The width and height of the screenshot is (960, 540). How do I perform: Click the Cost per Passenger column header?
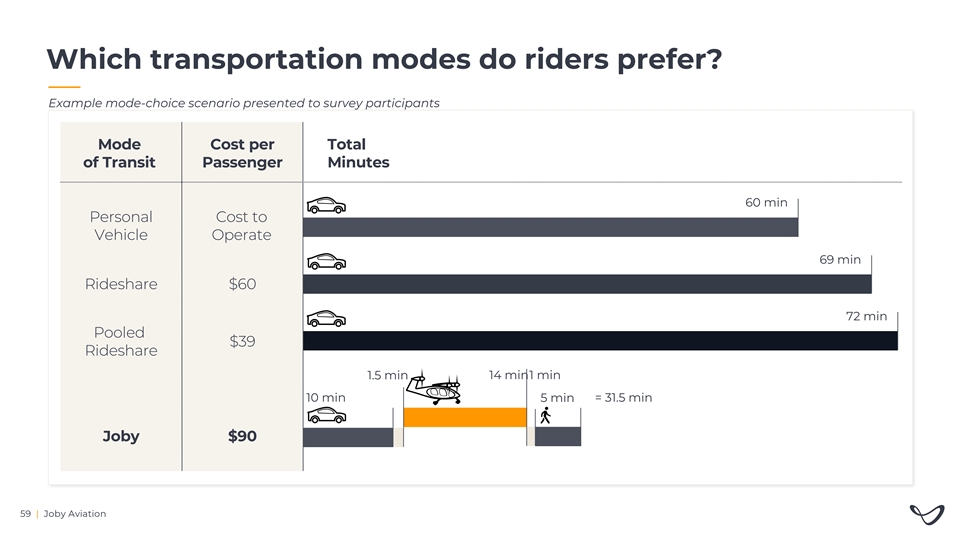(x=242, y=153)
